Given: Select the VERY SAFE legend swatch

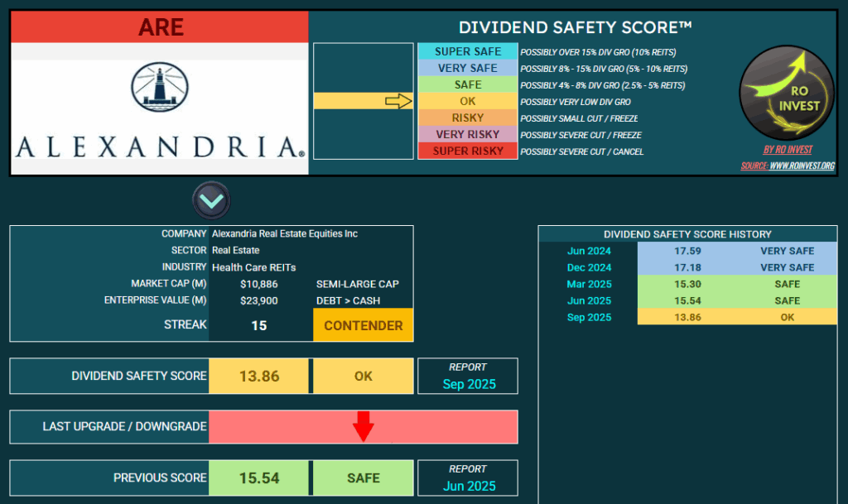Looking at the screenshot, I should (467, 68).
